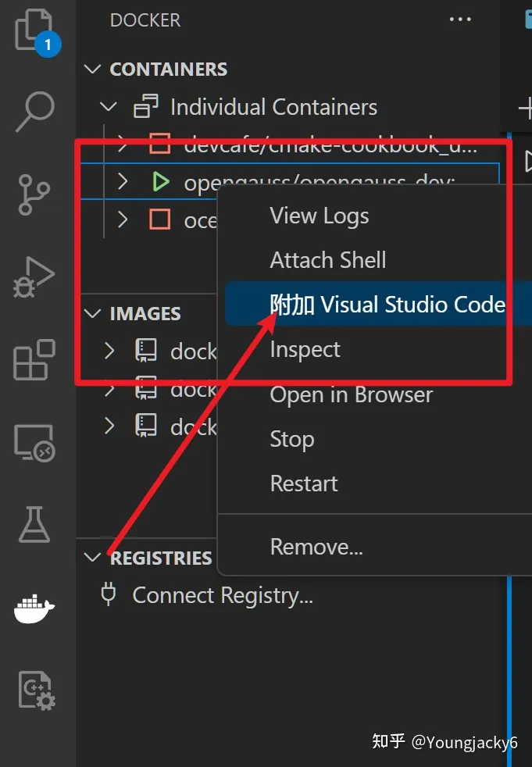Screen dimensions: 532x767
Task: Expand the opengauss/opengauss_dev container entry
Action: pos(123,181)
